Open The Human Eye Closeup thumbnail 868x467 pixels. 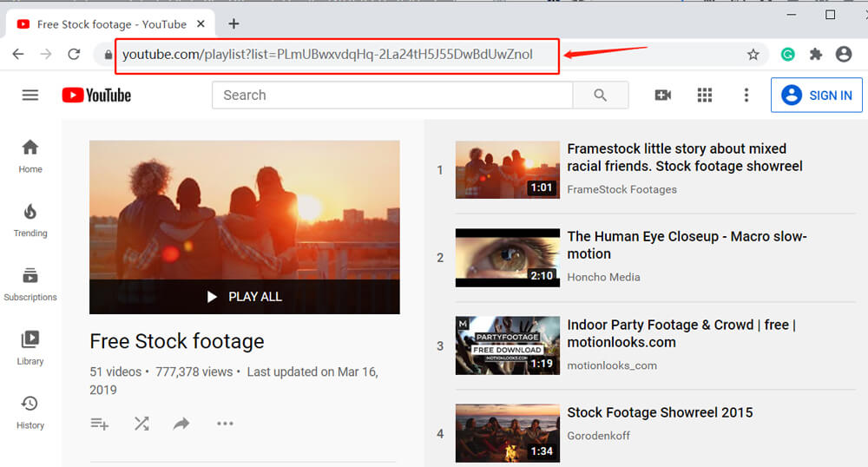click(x=508, y=258)
